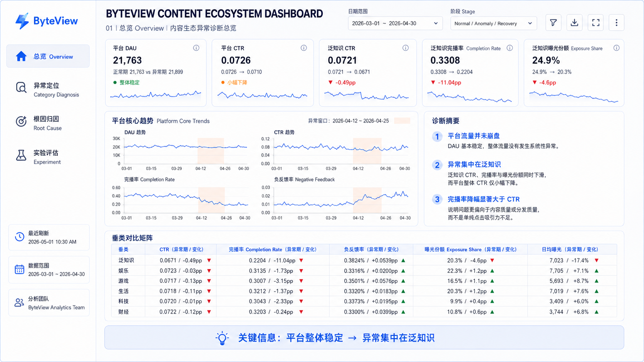Click the 24.9% exposure share value
This screenshot has height=362, width=644.
(x=546, y=60)
